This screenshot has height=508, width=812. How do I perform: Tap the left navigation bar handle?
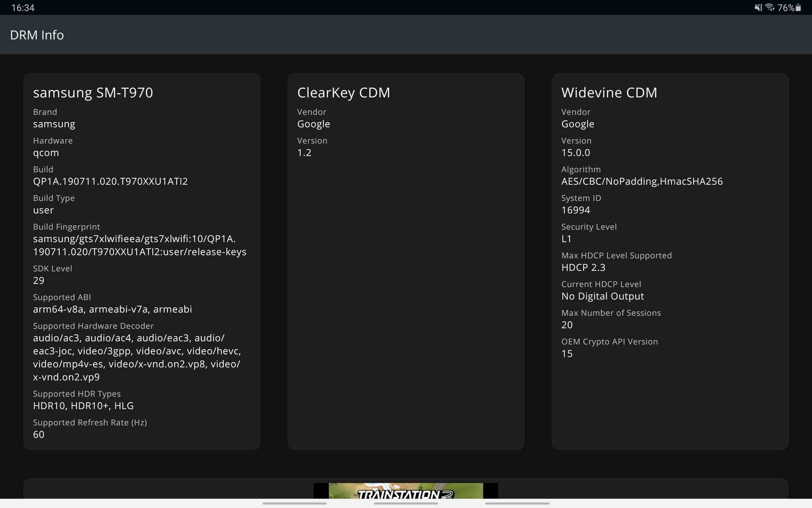pos(294,503)
